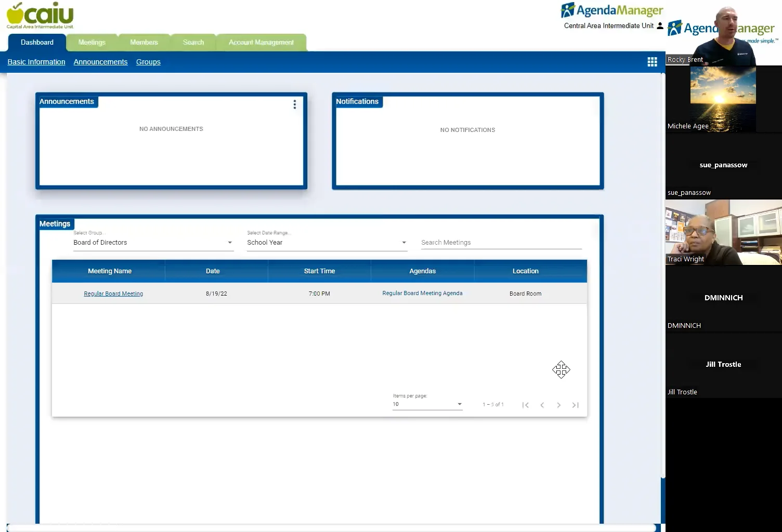782x532 pixels.
Task: Open the apps grid icon
Action: click(x=652, y=62)
